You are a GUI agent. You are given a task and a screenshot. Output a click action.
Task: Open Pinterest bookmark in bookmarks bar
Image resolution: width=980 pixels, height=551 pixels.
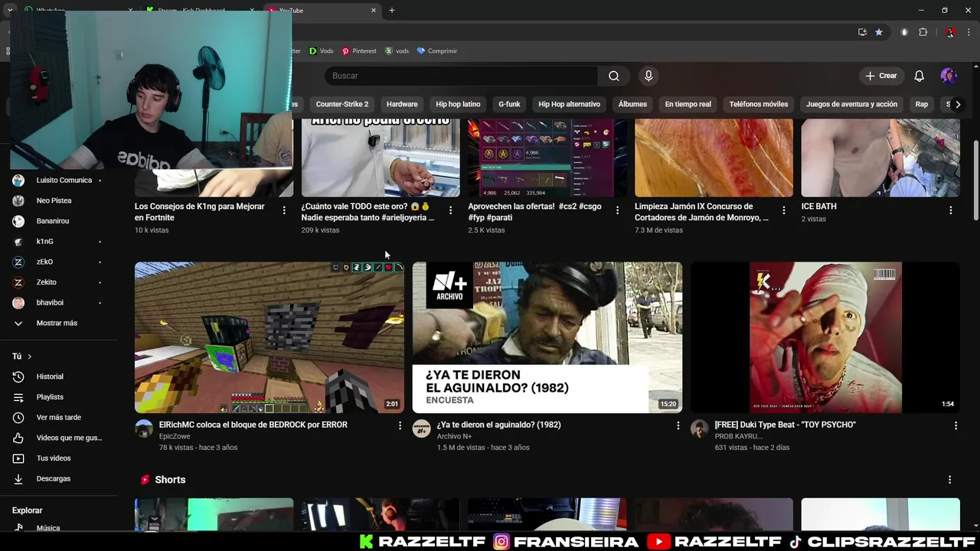pyautogui.click(x=359, y=51)
